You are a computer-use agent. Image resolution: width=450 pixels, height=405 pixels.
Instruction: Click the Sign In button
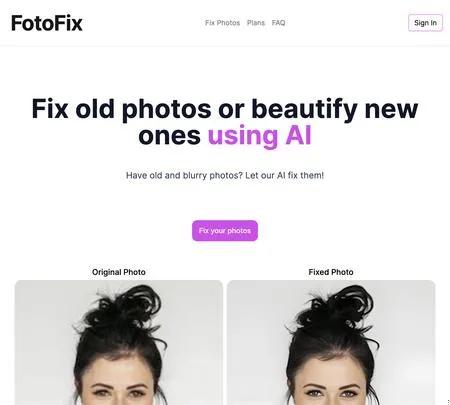pyautogui.click(x=425, y=23)
